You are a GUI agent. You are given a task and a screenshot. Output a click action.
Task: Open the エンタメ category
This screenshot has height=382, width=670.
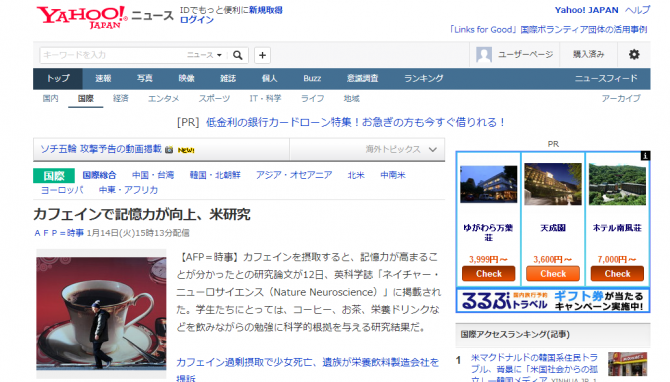coord(163,98)
